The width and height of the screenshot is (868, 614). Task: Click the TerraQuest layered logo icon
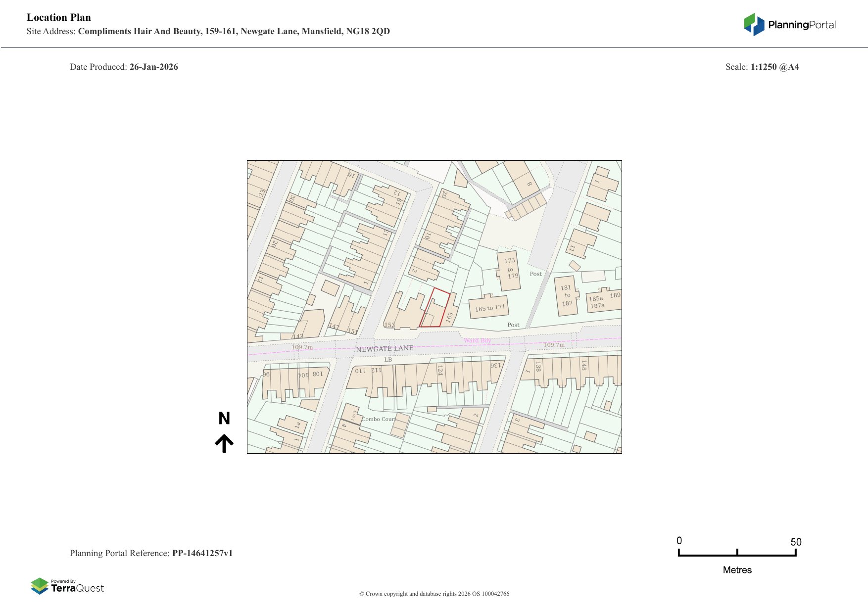tap(40, 586)
